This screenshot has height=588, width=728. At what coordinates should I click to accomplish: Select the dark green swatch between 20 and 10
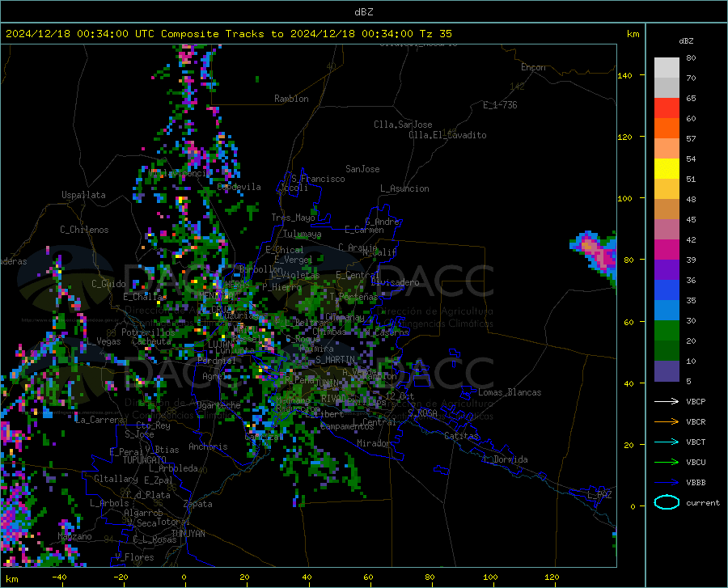pos(667,351)
